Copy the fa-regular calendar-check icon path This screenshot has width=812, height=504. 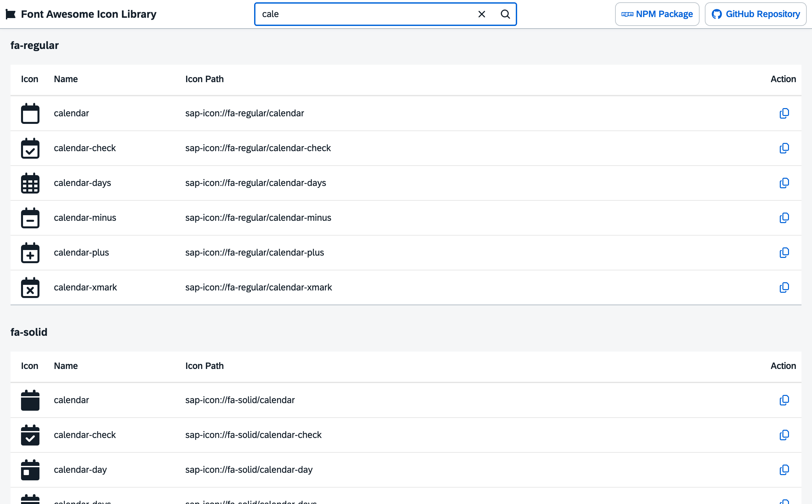pos(784,148)
